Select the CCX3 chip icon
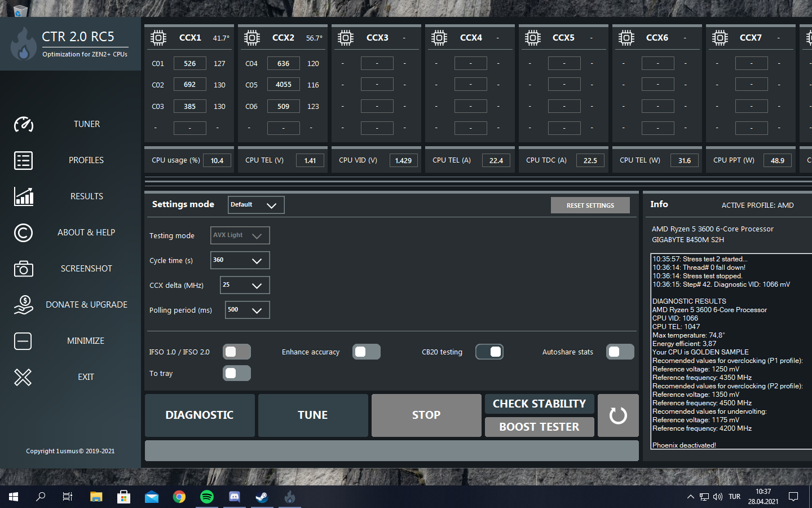Image resolution: width=812 pixels, height=508 pixels. click(x=346, y=38)
